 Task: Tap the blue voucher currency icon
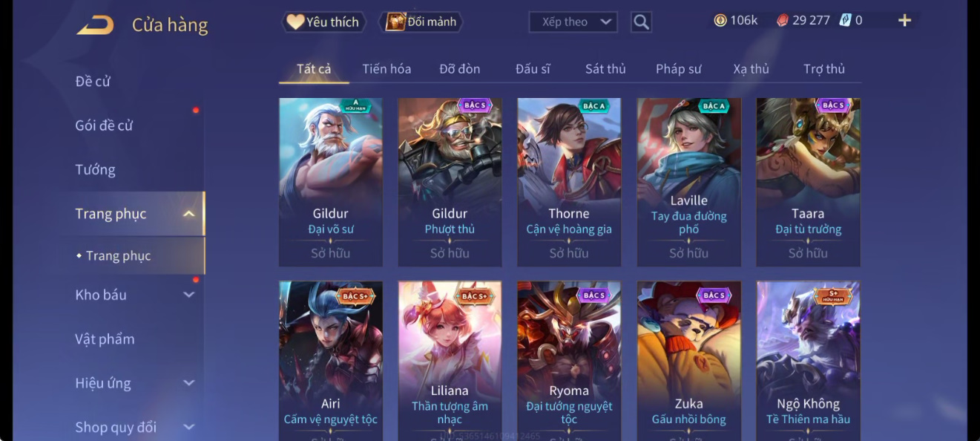pyautogui.click(x=845, y=21)
